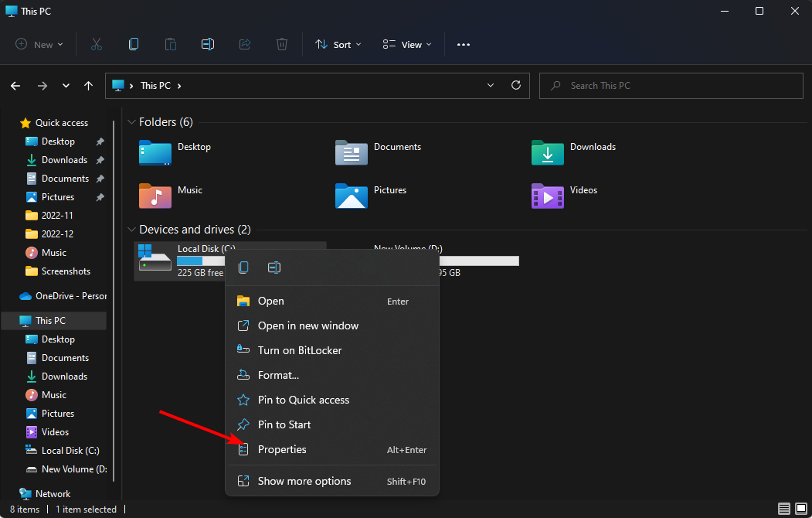This screenshot has height=518, width=812.
Task: Choose Show more options
Action: (332, 481)
